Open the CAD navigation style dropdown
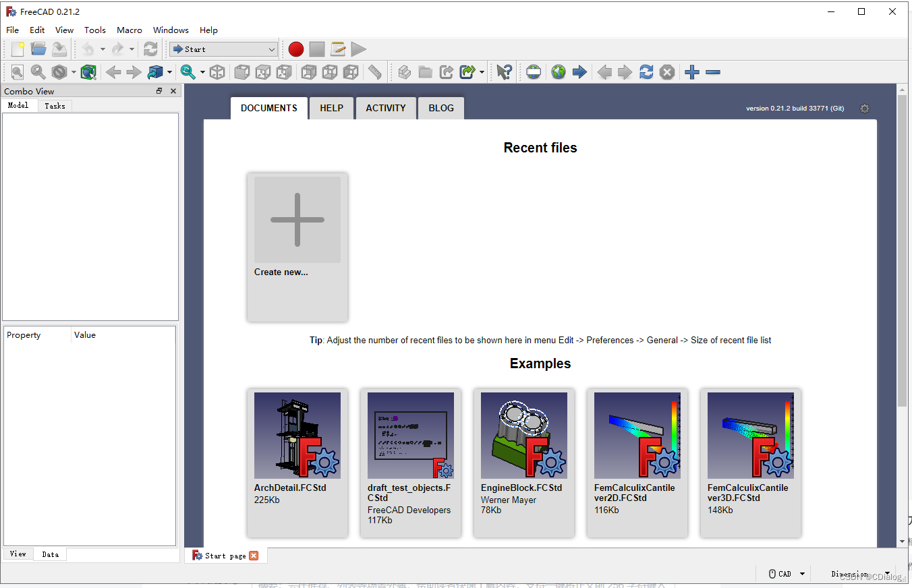Screen dimensions: 912x588 coord(788,574)
